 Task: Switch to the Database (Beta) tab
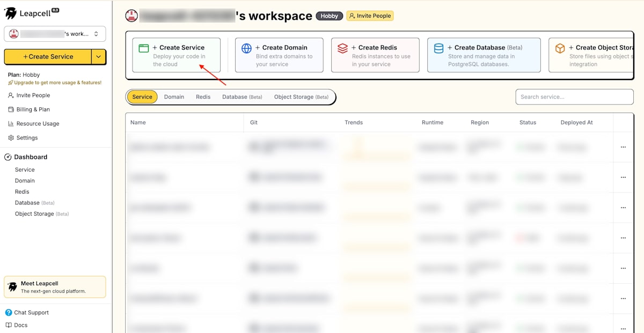point(242,97)
